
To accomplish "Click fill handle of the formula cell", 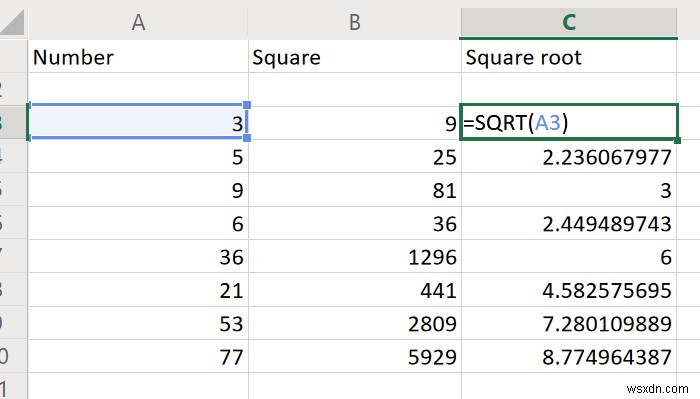I will 677,140.
